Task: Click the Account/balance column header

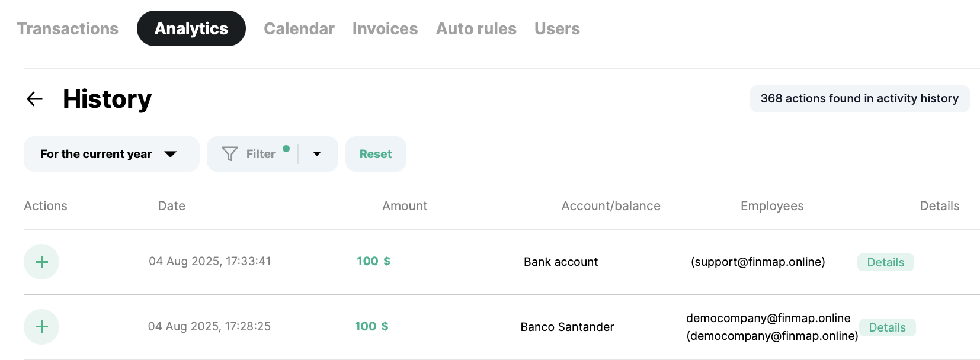Action: click(610, 206)
